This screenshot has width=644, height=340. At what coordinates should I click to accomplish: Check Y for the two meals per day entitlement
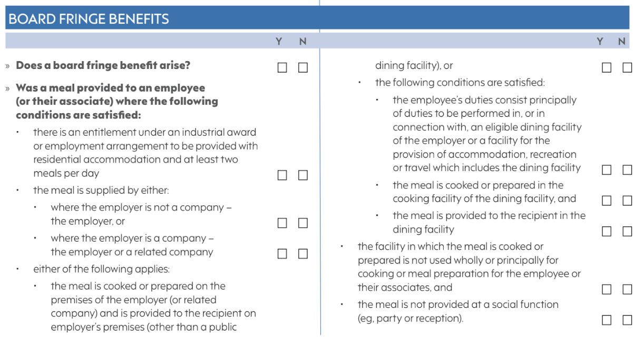pyautogui.click(x=282, y=175)
